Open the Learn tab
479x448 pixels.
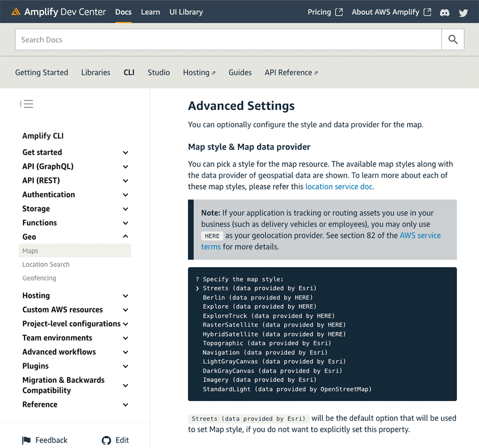point(150,12)
